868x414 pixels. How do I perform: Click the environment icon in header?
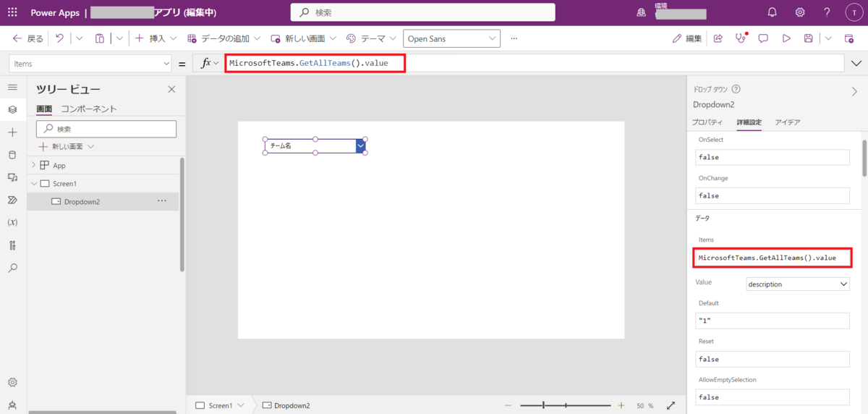(x=641, y=12)
